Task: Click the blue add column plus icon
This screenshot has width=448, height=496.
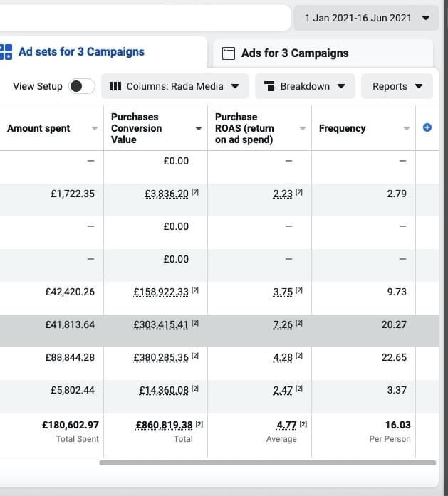Action: pos(427,127)
